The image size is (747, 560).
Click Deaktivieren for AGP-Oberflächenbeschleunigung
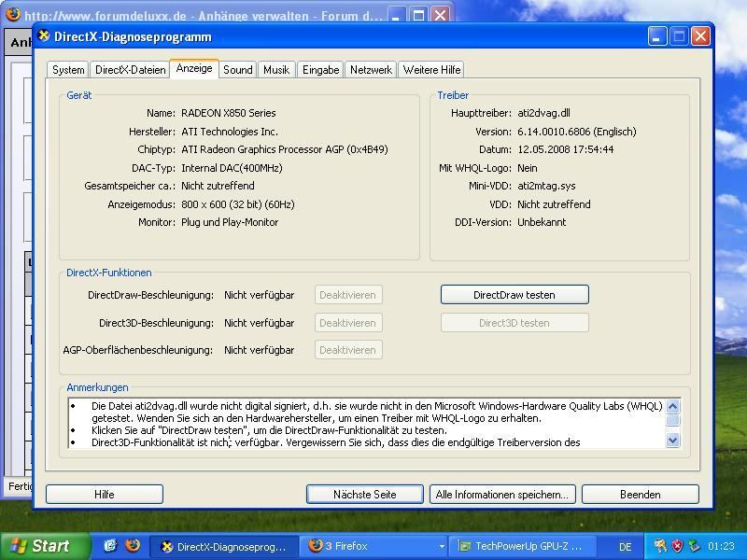point(348,350)
